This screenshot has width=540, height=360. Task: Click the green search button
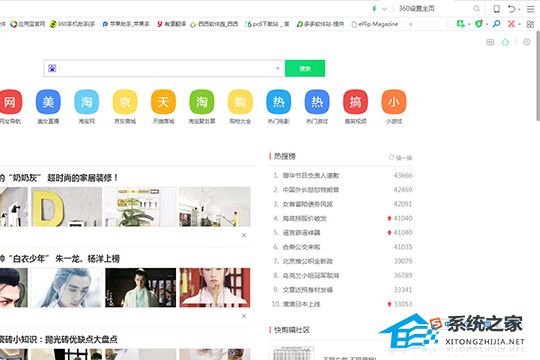(305, 68)
